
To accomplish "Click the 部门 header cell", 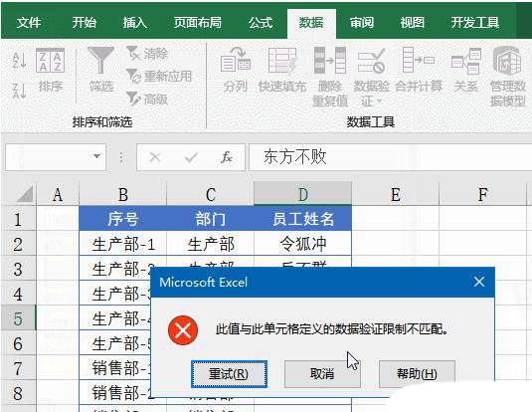I will pos(211,219).
